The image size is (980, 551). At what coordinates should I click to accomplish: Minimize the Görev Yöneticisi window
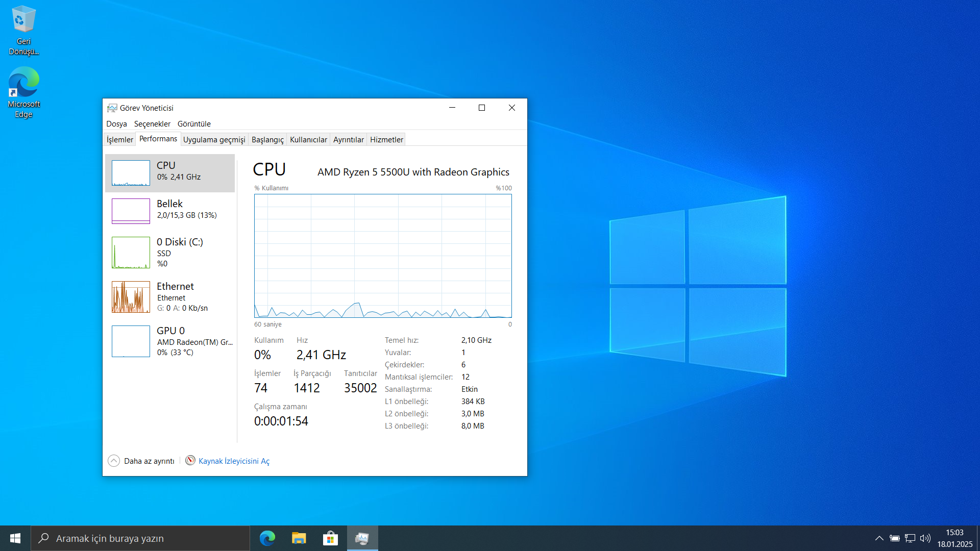pyautogui.click(x=452, y=108)
